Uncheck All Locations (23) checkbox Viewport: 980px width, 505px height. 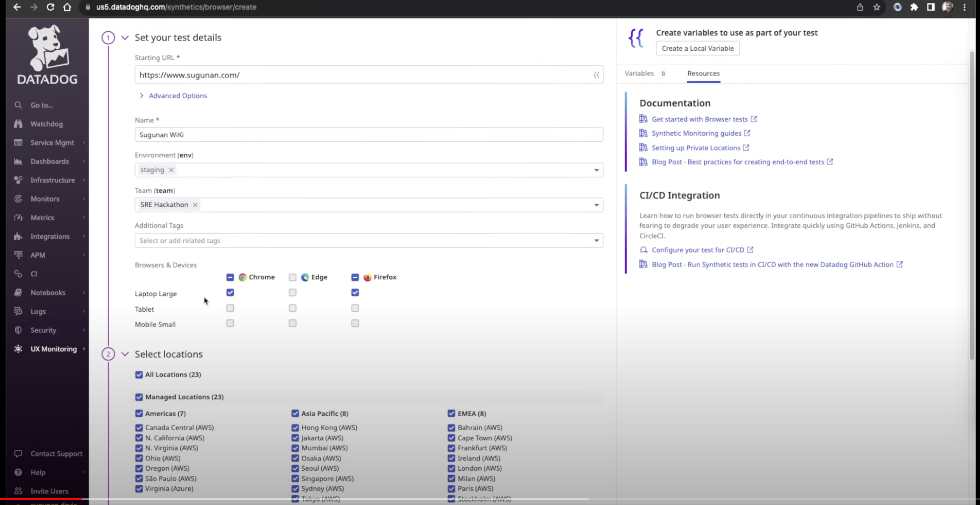pyautogui.click(x=139, y=374)
